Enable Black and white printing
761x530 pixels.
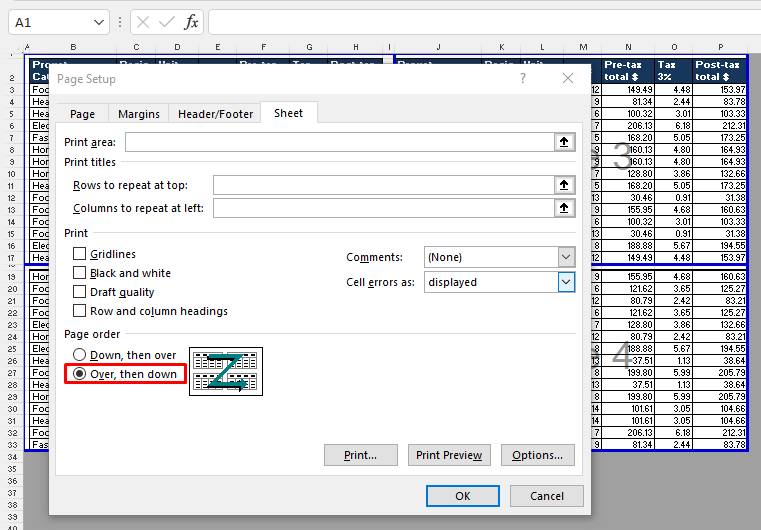pos(79,273)
